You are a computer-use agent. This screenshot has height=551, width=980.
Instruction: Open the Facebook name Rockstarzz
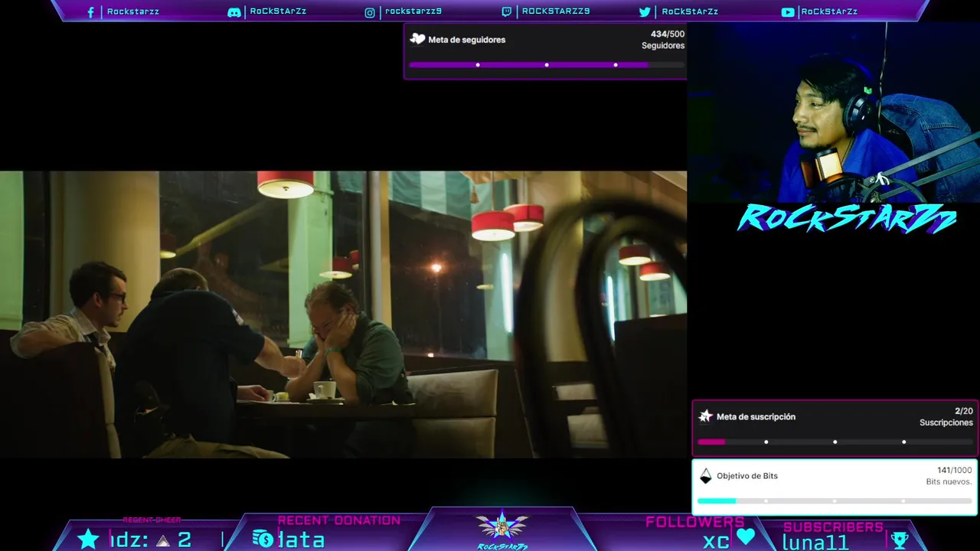pos(133,11)
